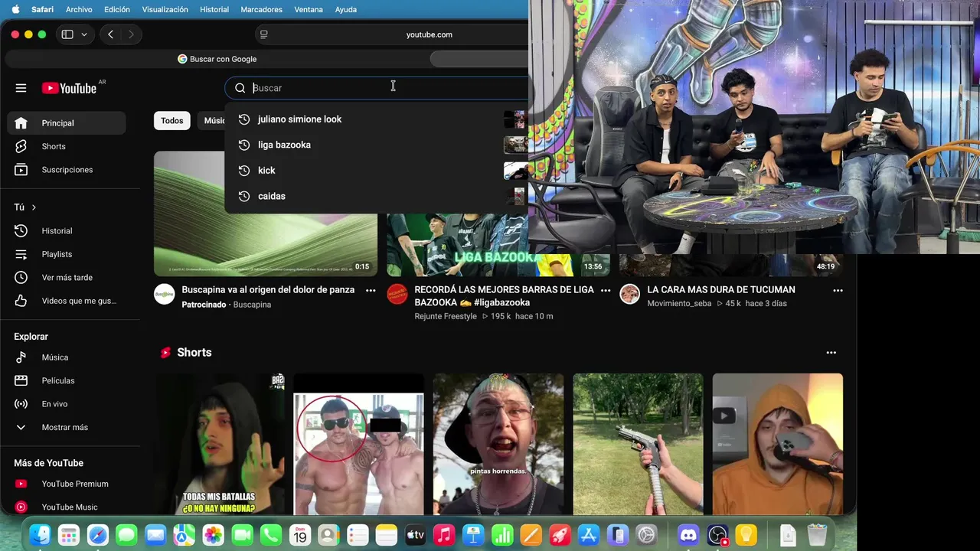Open the Apple menu
This screenshot has height=551, width=980.
pyautogui.click(x=15, y=9)
